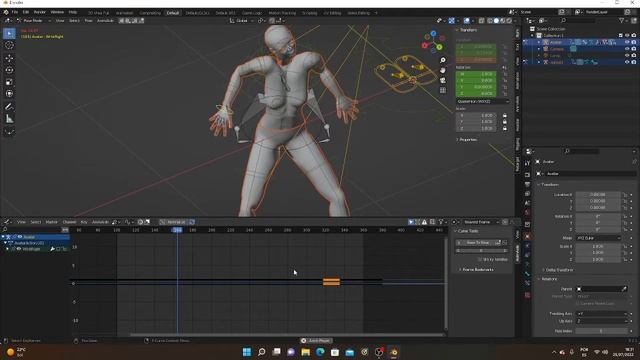Open Microsoft Edge from taskbar
This screenshot has width=640, height=360.
pos(320,352)
